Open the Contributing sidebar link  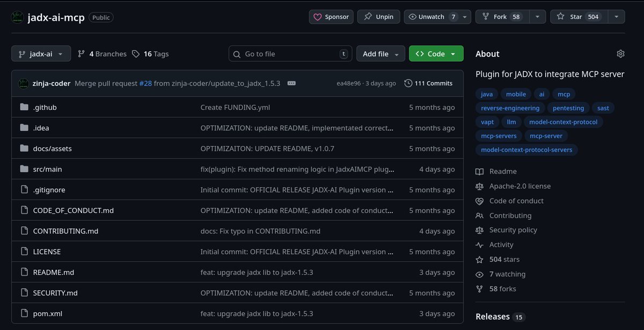[x=503, y=216]
